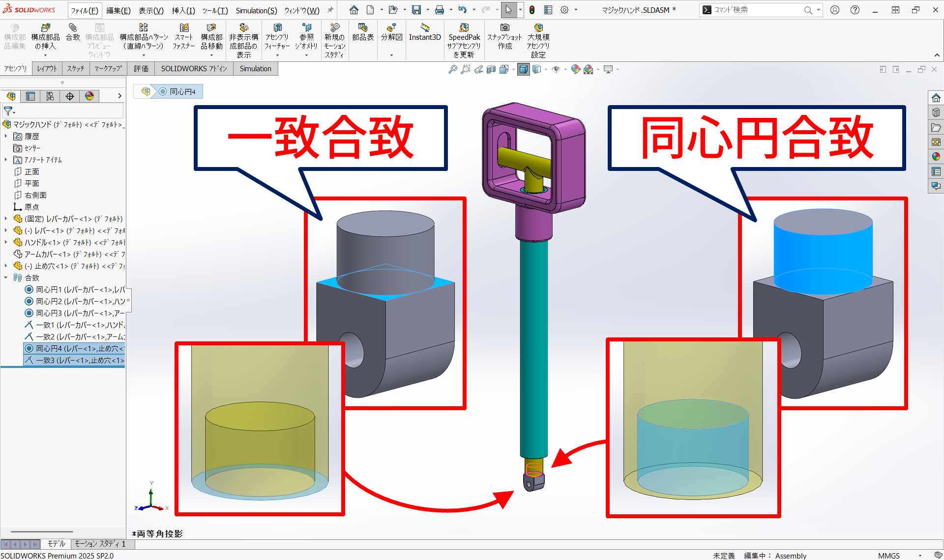Expand the FeatureManager panel tabs arrow
The height and width of the screenshot is (560, 944).
119,96
